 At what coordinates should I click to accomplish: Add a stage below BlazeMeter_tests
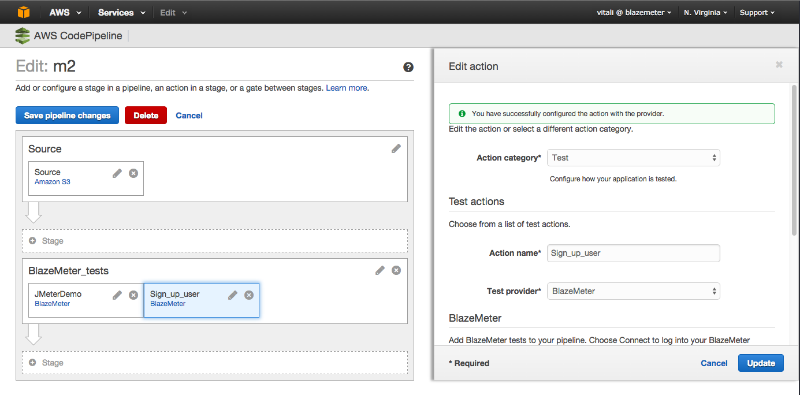(x=215, y=363)
